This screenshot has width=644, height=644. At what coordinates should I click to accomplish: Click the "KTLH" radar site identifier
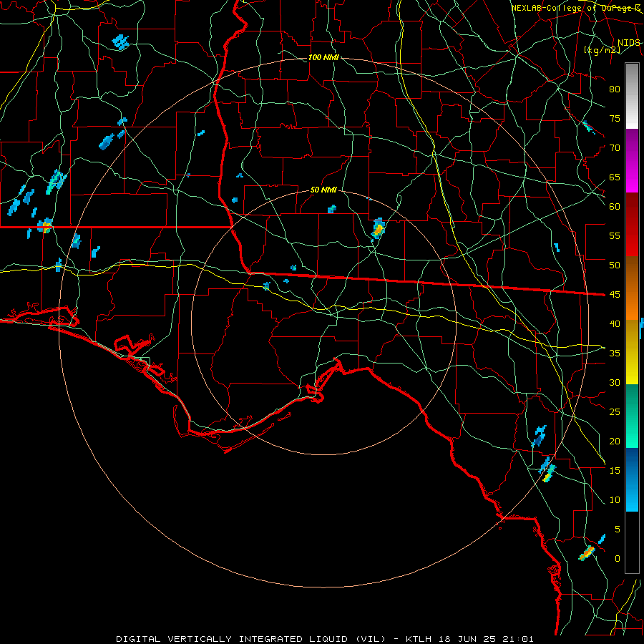420,639
